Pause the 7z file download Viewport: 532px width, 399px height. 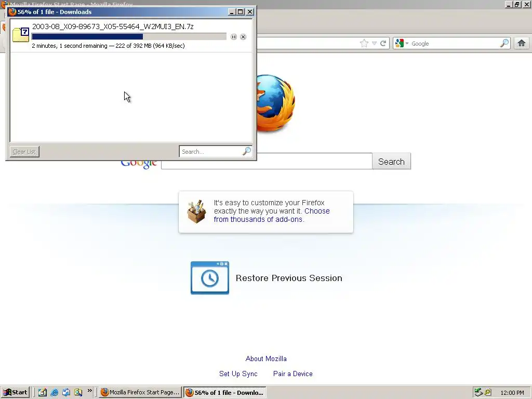click(234, 37)
